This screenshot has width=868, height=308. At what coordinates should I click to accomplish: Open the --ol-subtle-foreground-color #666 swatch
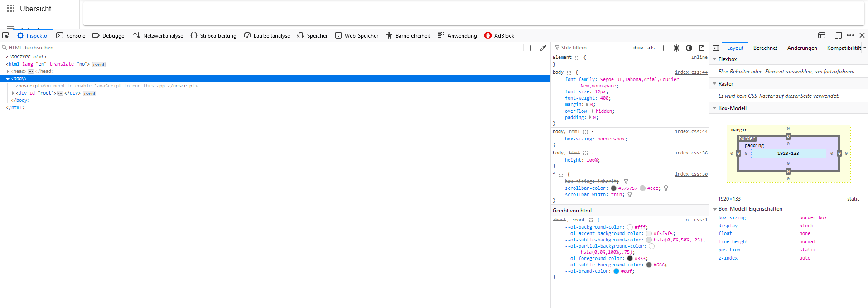click(649, 265)
